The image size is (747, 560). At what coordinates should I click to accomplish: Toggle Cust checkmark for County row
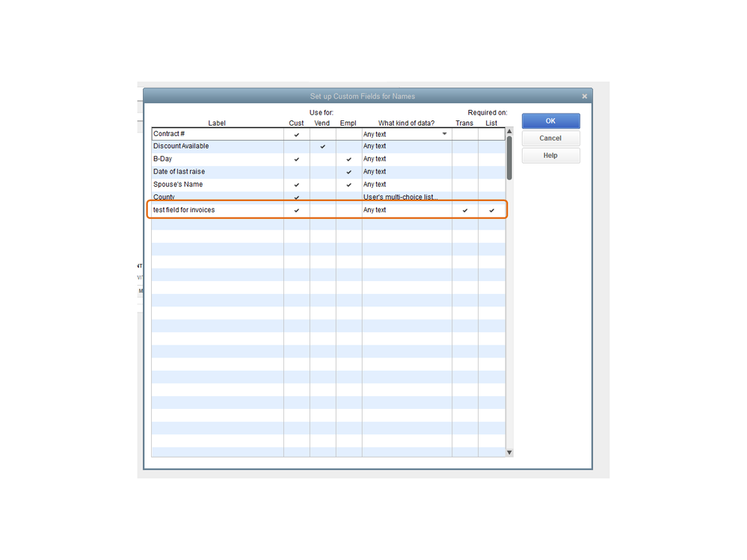[297, 197]
